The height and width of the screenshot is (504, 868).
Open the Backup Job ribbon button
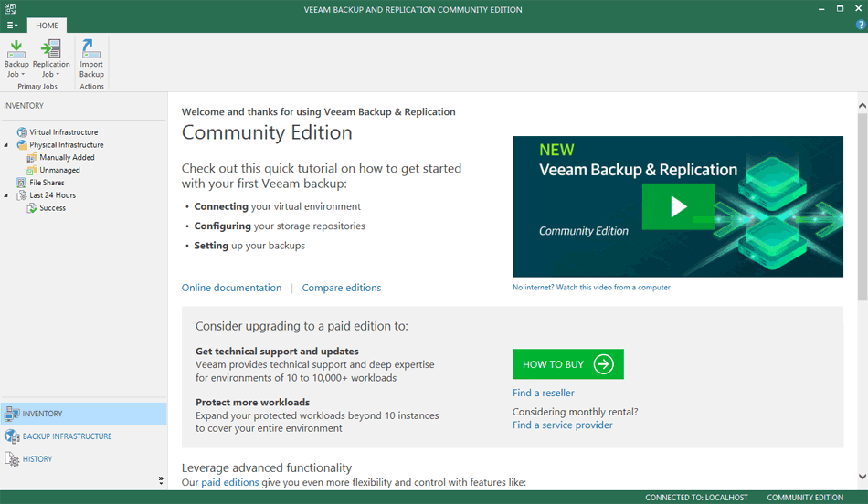[x=16, y=58]
